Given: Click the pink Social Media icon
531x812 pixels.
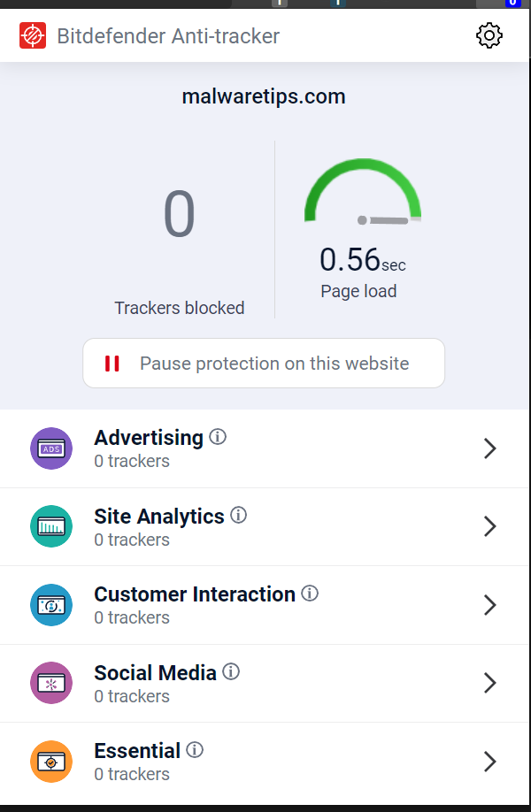Looking at the screenshot, I should click(x=51, y=683).
